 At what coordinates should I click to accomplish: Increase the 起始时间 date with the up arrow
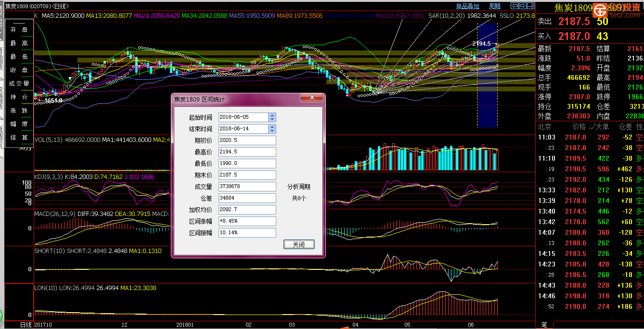(x=272, y=115)
